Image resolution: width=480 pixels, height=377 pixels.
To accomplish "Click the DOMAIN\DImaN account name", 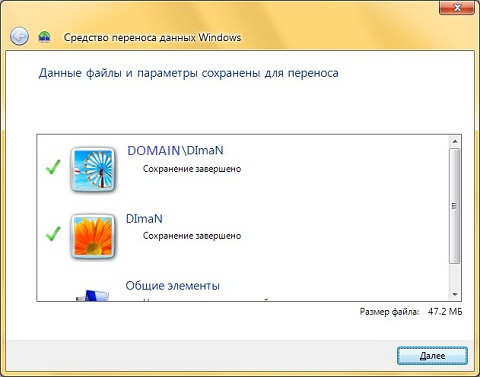I will (x=175, y=151).
